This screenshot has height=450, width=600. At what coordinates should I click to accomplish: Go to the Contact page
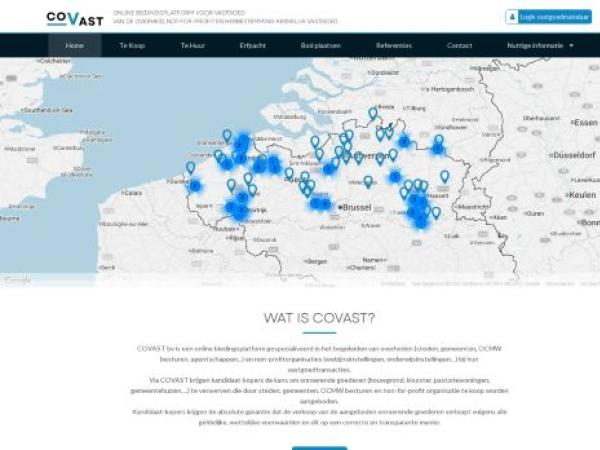click(459, 46)
